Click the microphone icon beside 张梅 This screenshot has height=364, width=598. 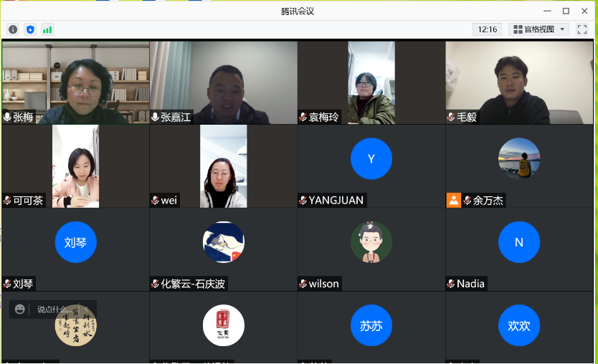tap(7, 117)
